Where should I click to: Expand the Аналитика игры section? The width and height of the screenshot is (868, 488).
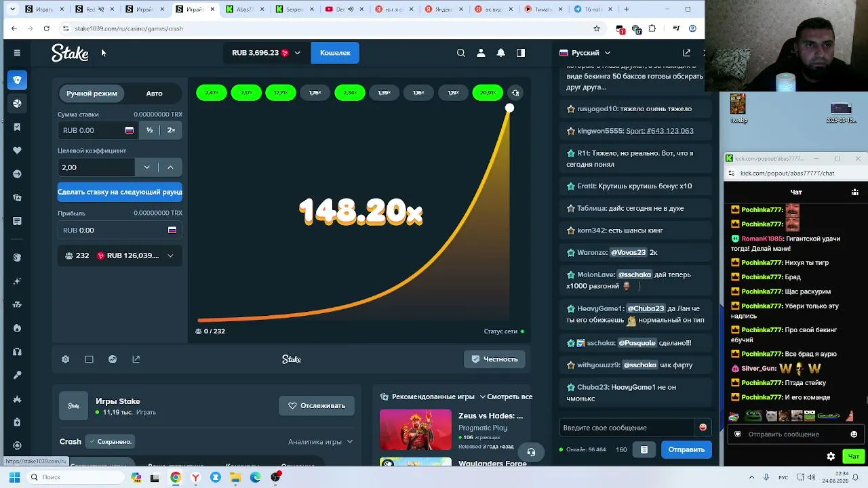tap(320, 442)
